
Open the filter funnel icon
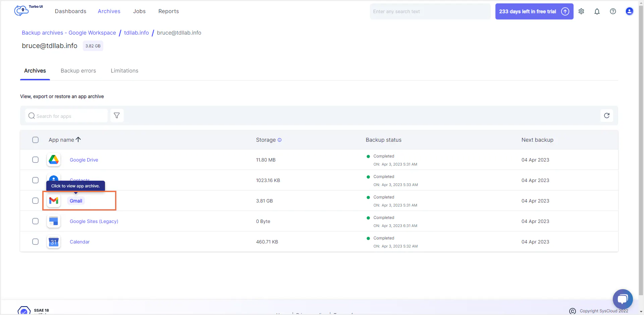[117, 116]
